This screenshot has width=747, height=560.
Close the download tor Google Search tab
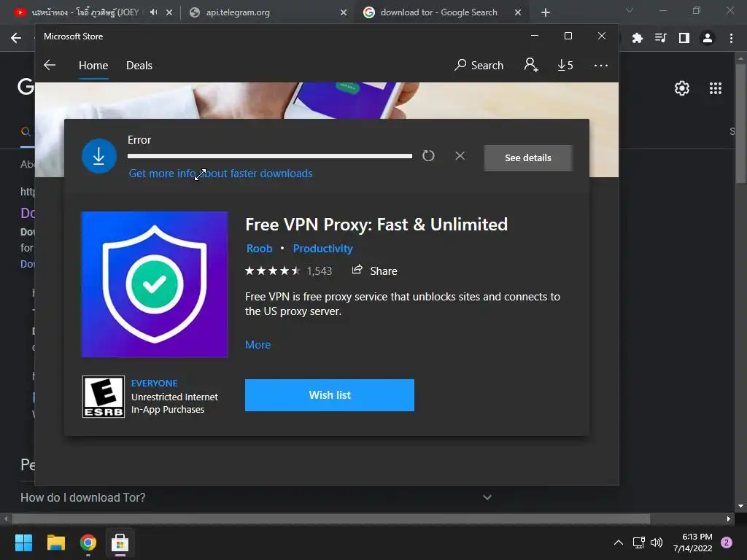[518, 12]
